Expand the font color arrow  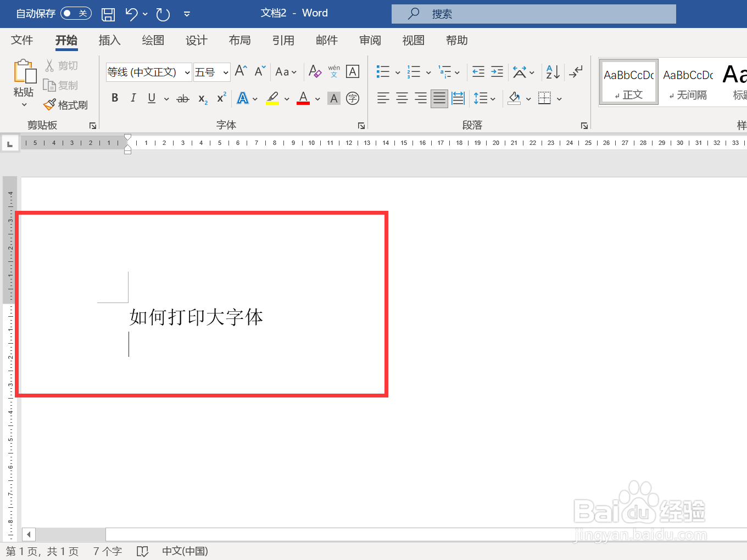click(317, 99)
